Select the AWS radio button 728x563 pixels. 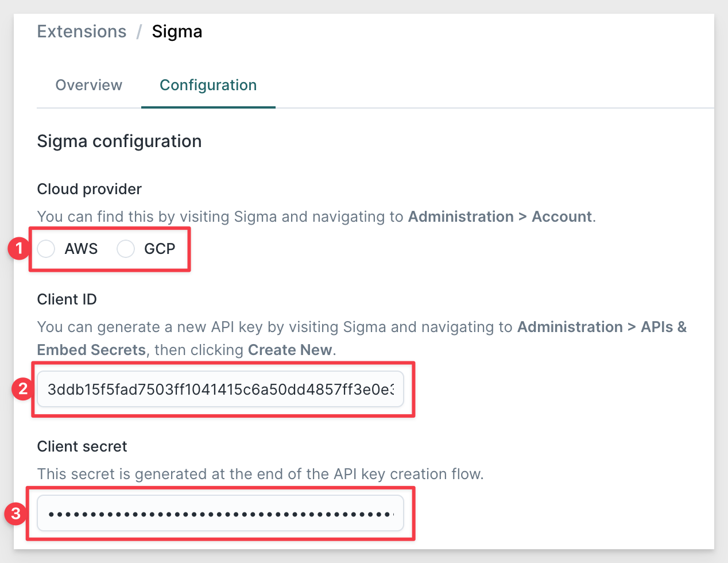(46, 249)
